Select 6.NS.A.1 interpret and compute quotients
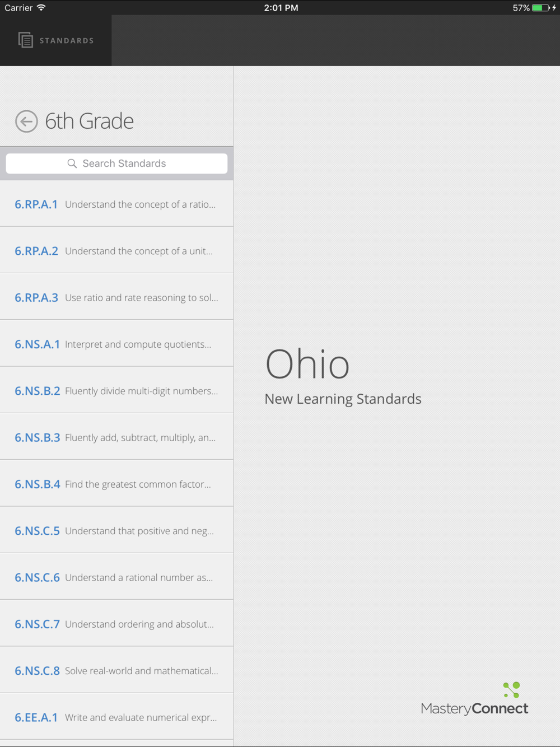 point(116,344)
